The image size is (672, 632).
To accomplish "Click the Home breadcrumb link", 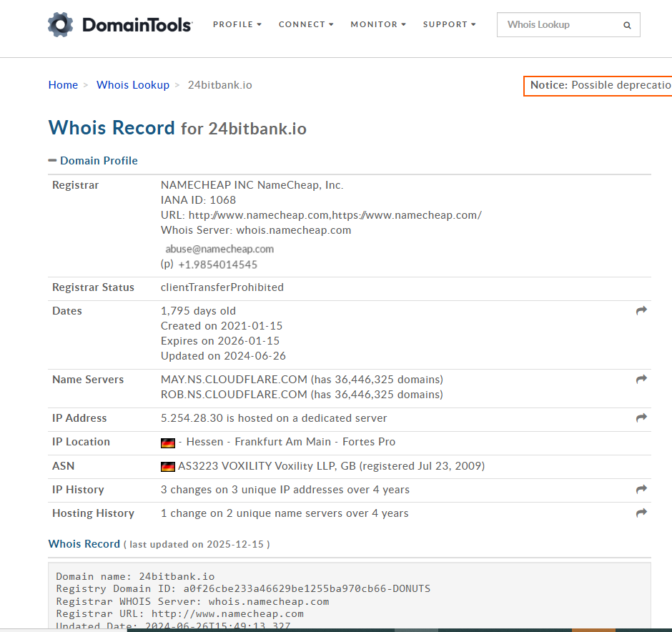I will tap(63, 85).
